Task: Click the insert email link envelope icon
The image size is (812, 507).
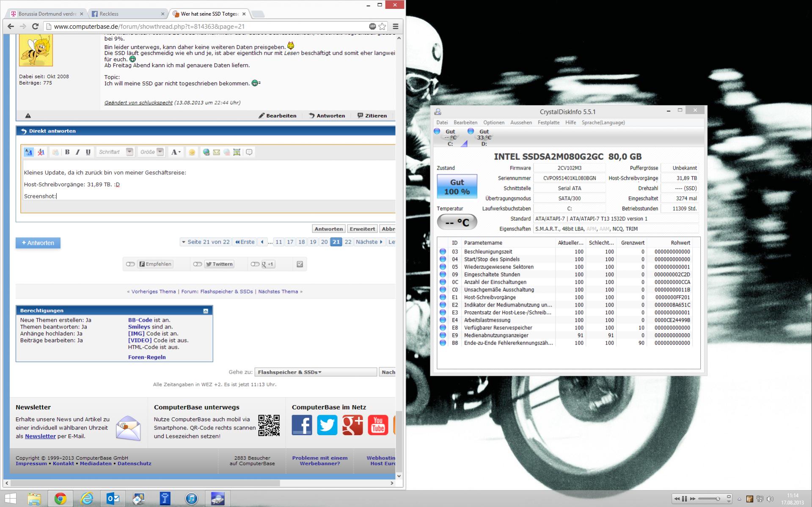Action: click(216, 152)
